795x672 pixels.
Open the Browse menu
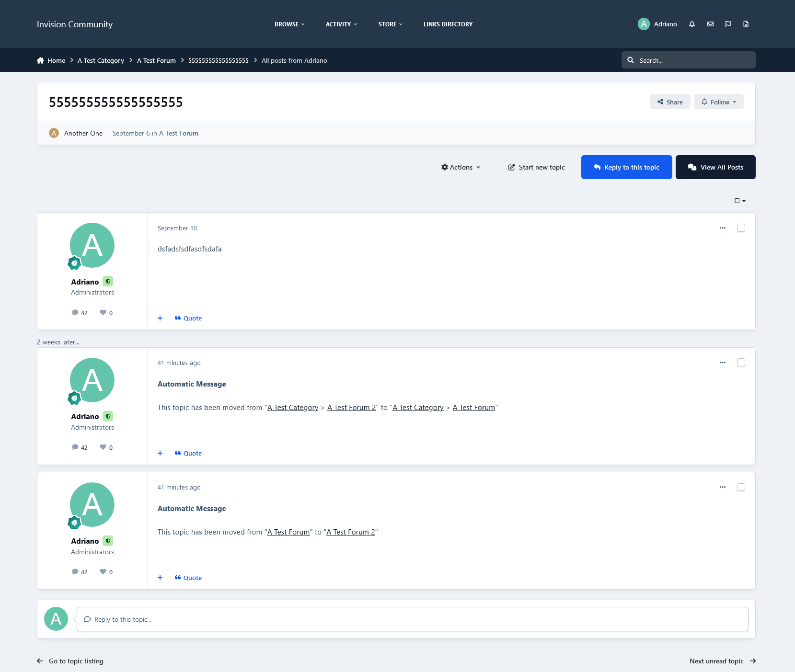pyautogui.click(x=289, y=24)
